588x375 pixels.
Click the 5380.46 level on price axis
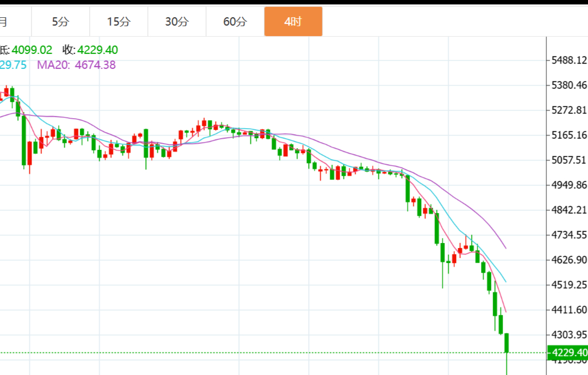(569, 85)
